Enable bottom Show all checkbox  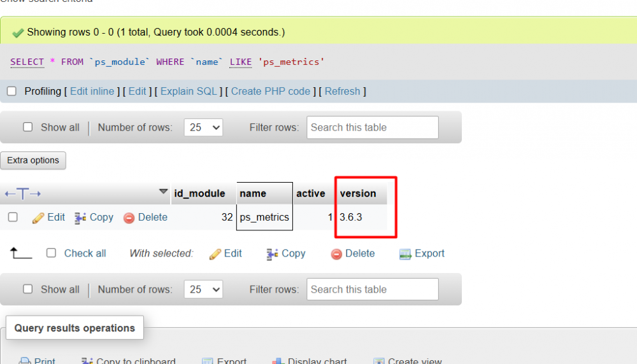click(27, 289)
